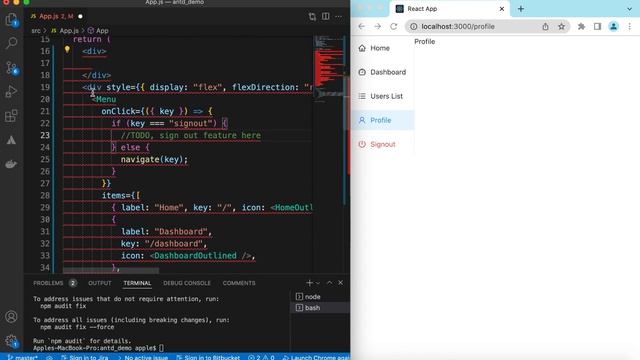The image size is (640, 360).
Task: Select the React App browser tab
Action: pyautogui.click(x=450, y=9)
